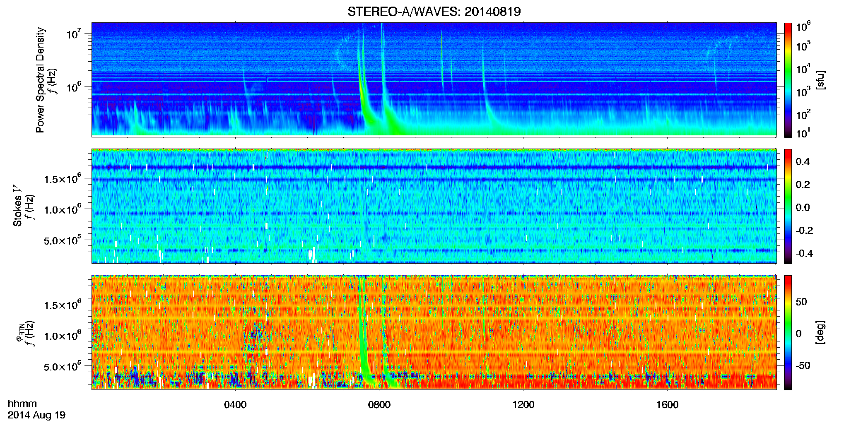Click the 0800 time tick label
The height and width of the screenshot is (447, 868).
[379, 405]
